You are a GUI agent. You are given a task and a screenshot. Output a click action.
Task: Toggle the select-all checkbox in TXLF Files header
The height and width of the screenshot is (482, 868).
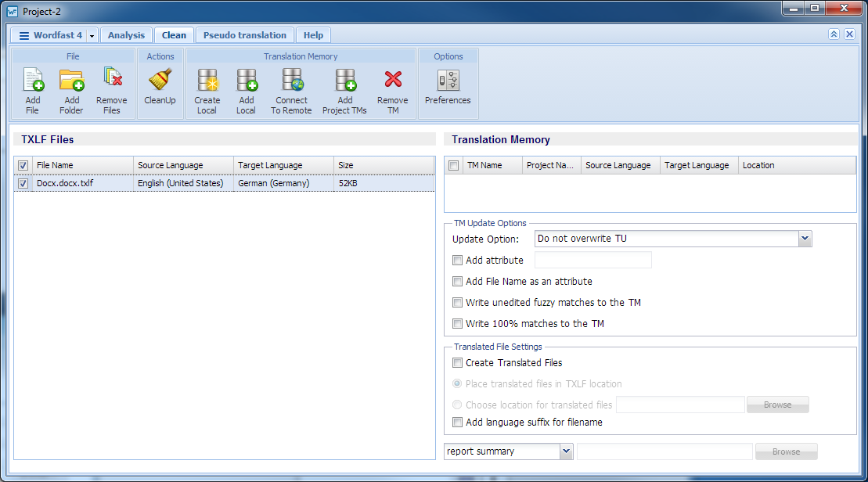pyautogui.click(x=23, y=165)
